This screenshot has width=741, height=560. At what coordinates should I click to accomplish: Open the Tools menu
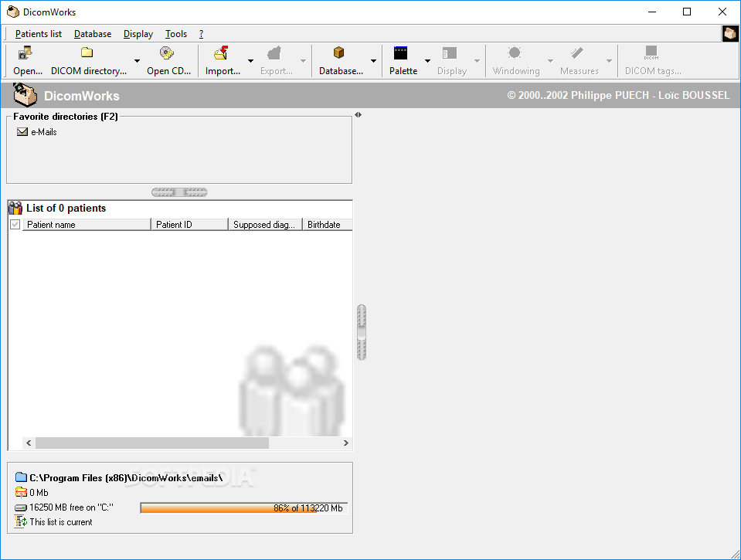pos(176,34)
